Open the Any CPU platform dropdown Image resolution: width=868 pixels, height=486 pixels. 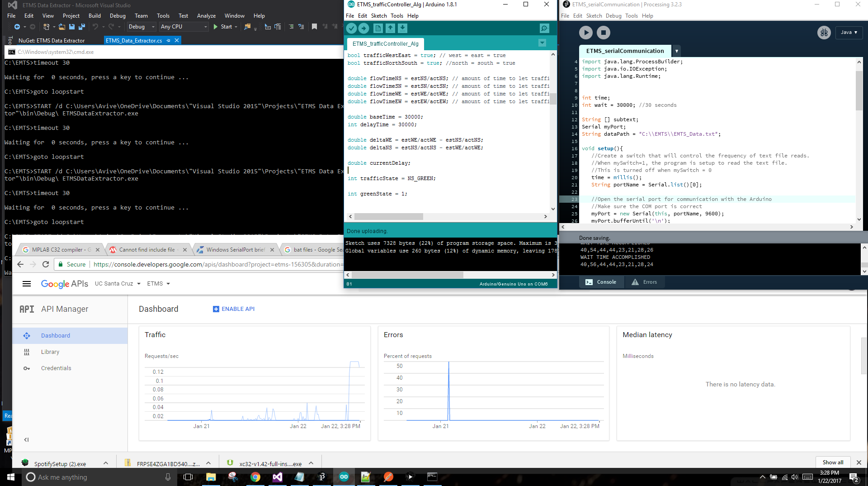tap(184, 27)
